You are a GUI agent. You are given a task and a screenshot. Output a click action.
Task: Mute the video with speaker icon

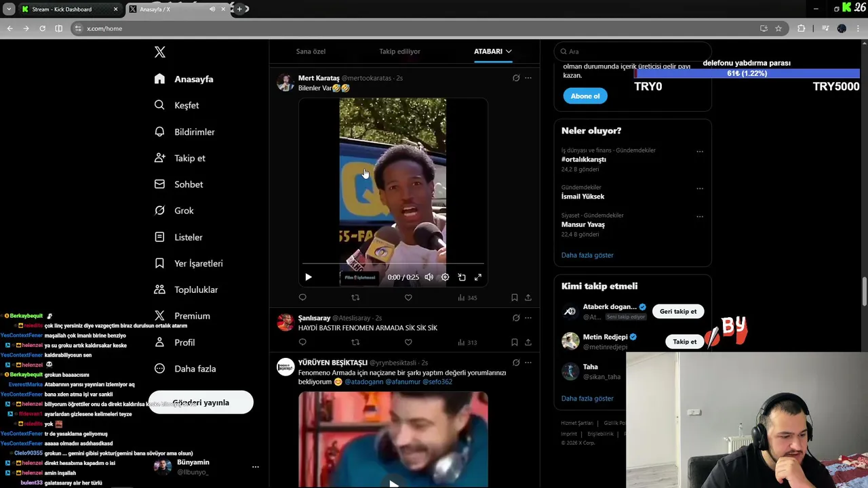pos(429,277)
